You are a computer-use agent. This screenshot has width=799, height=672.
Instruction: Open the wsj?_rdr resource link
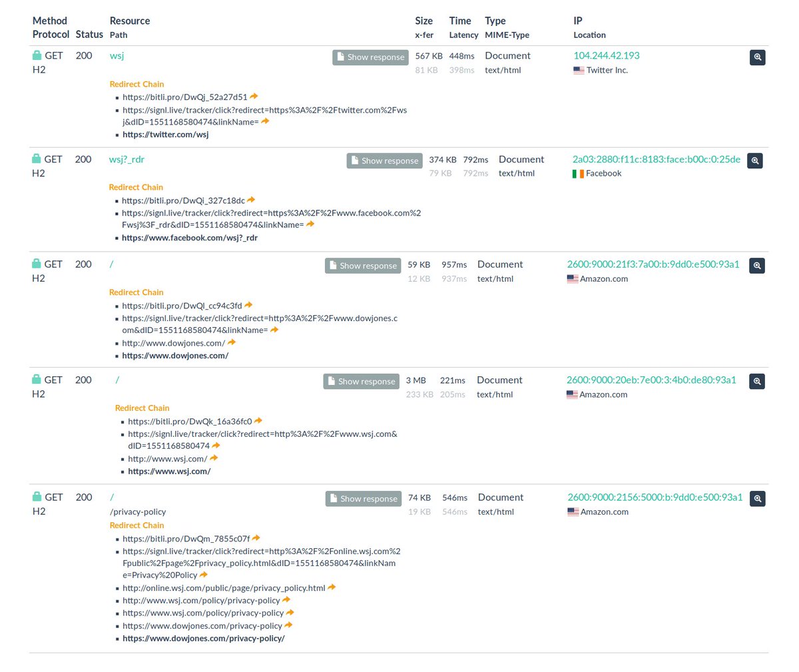127,159
